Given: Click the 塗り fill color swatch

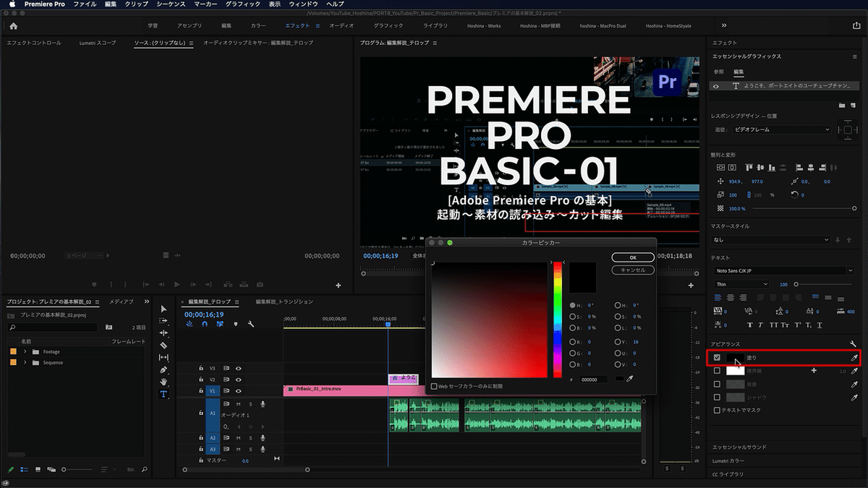Looking at the screenshot, I should tap(735, 358).
